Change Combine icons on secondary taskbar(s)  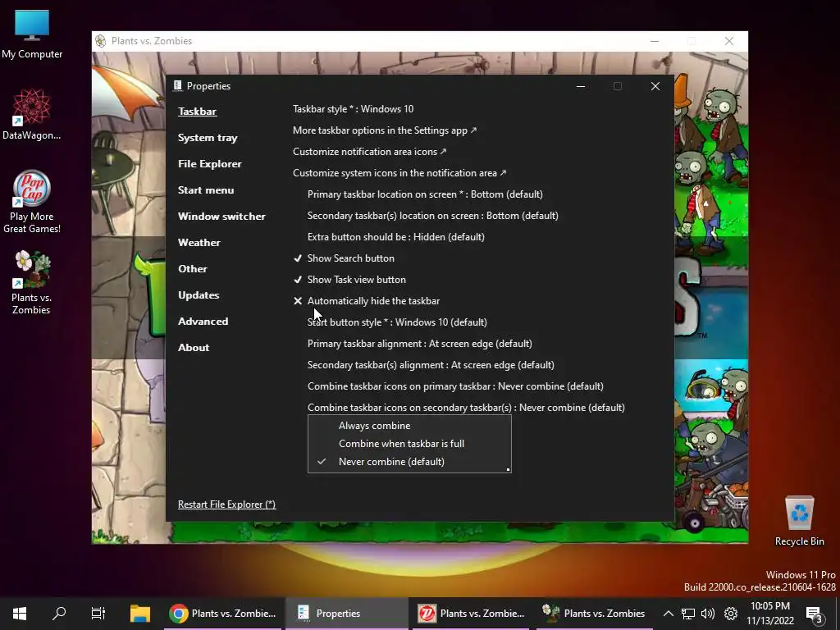point(466,408)
